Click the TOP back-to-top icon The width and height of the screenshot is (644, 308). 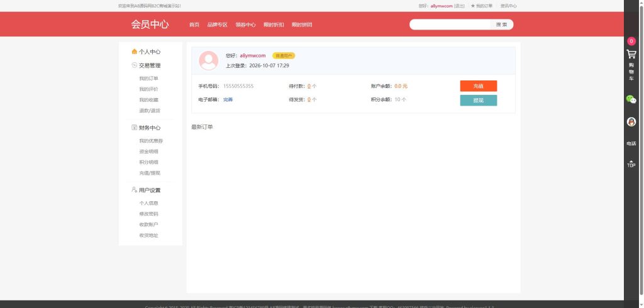pyautogui.click(x=631, y=163)
